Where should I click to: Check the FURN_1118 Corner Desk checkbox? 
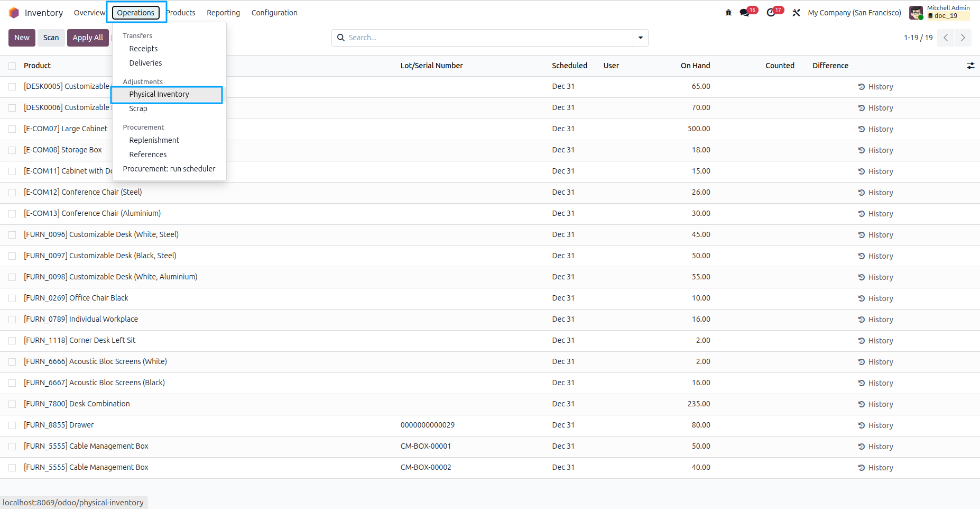[x=12, y=341]
